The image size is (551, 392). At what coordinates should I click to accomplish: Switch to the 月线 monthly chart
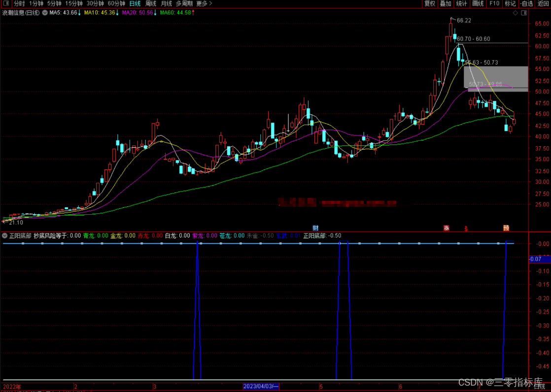pyautogui.click(x=166, y=3)
